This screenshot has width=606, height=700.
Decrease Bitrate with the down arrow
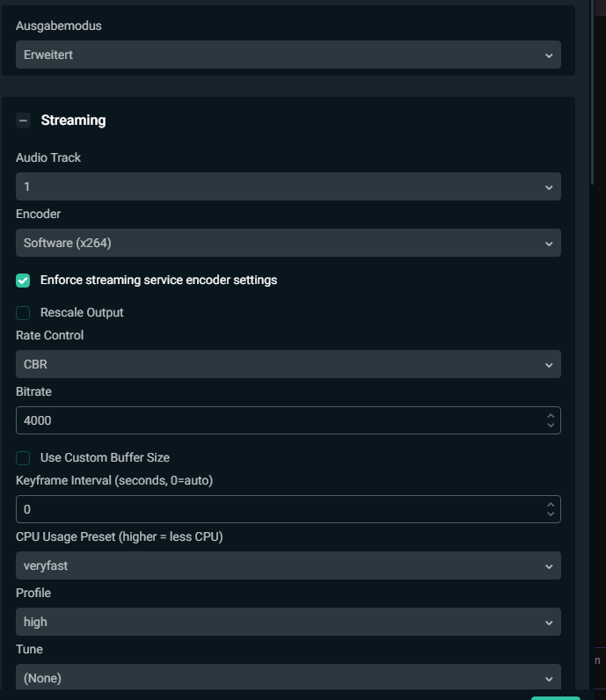click(x=551, y=426)
